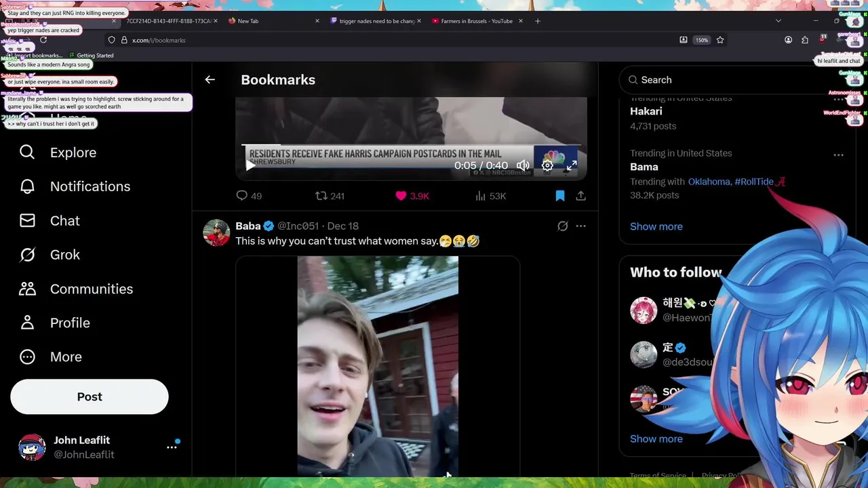This screenshot has height=488, width=868.
Task: Play the Harris postcards video
Action: pyautogui.click(x=250, y=165)
